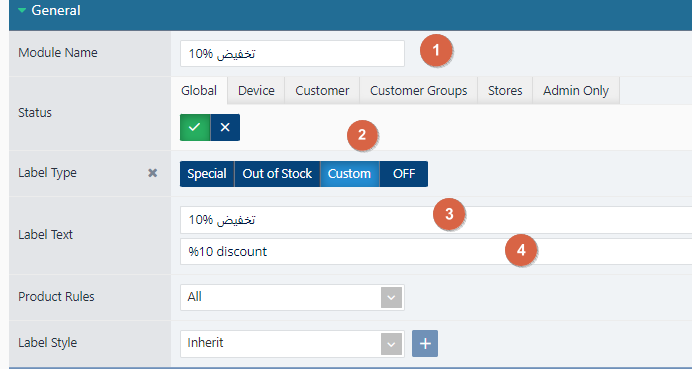
Task: Choose the Custom label type
Action: tap(350, 174)
